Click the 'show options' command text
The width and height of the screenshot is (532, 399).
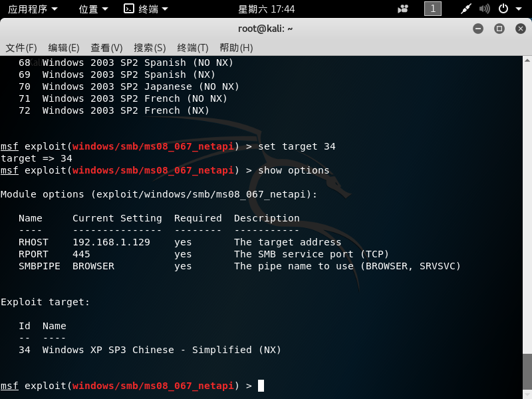tap(294, 170)
